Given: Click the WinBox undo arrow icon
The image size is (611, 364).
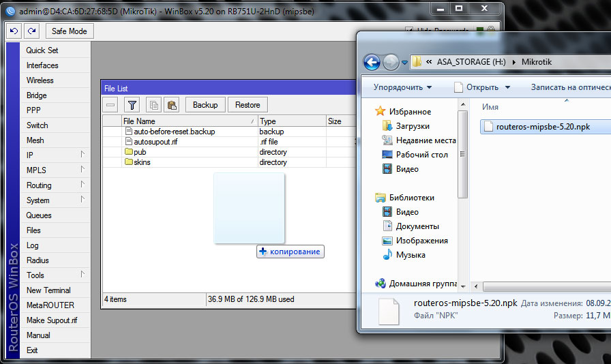Looking at the screenshot, I should point(14,31).
